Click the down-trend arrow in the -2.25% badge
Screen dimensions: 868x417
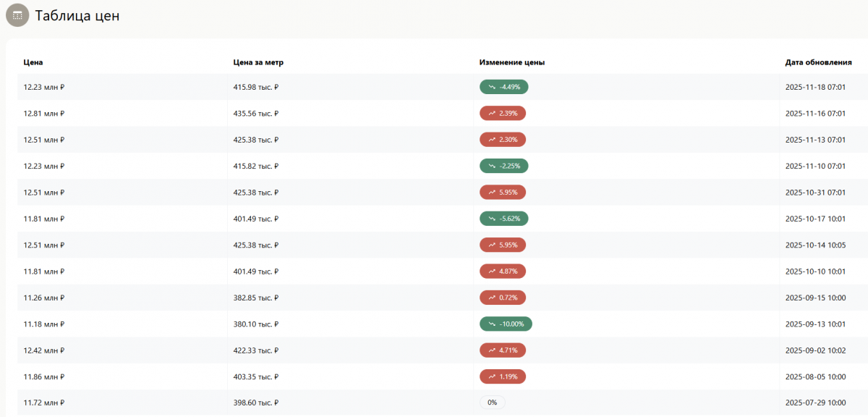pos(492,166)
